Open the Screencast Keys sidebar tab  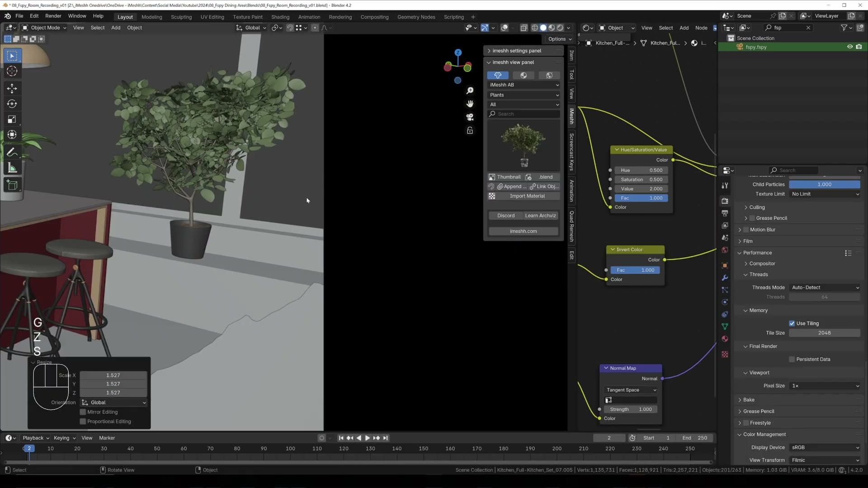(x=572, y=152)
